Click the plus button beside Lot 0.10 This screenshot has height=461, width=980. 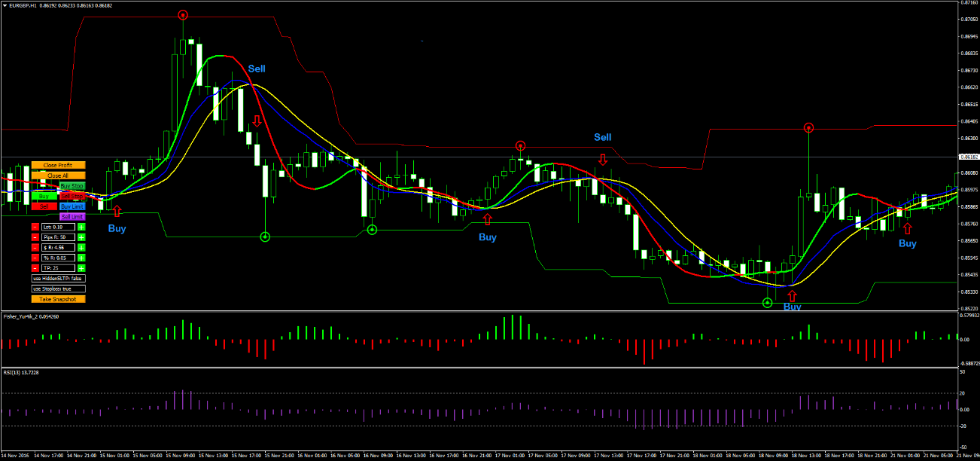[82, 226]
